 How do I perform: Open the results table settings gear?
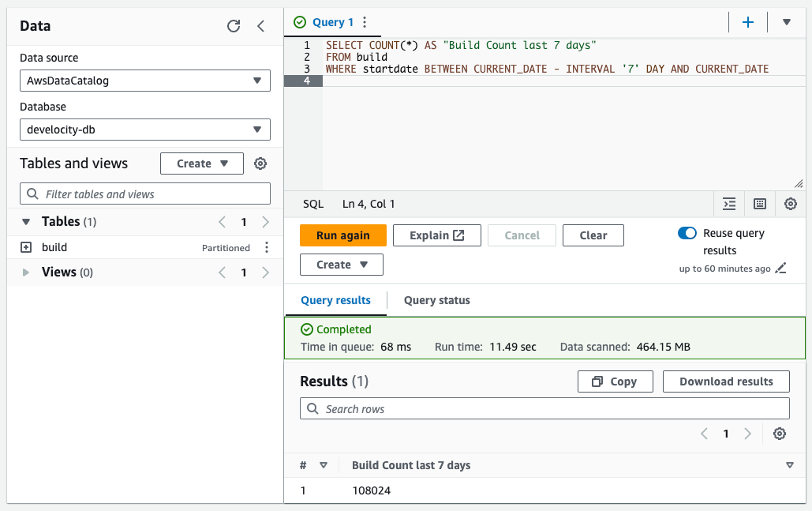(x=780, y=434)
